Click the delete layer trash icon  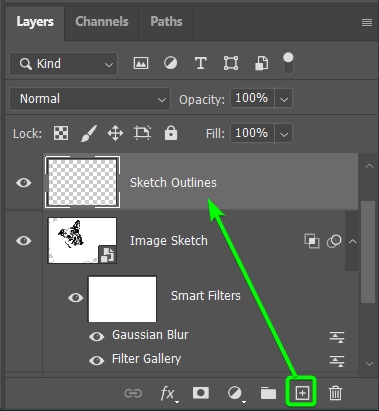335,393
